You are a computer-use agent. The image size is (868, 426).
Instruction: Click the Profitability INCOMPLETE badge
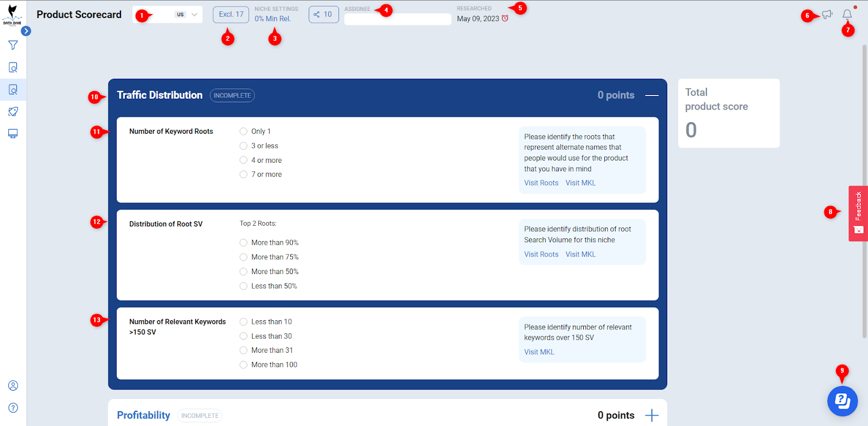200,416
